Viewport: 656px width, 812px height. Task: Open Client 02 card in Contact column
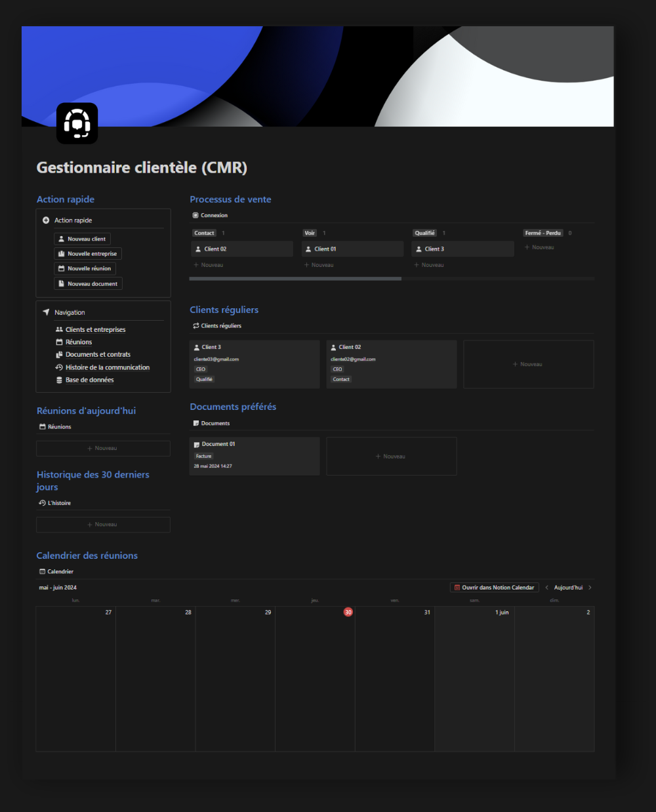pyautogui.click(x=242, y=249)
